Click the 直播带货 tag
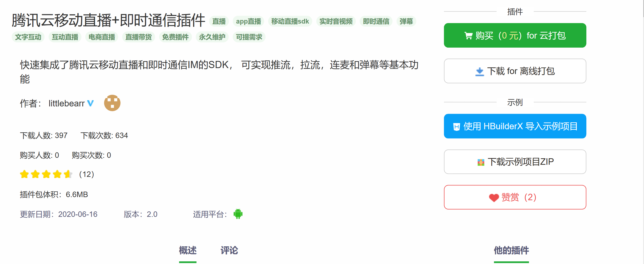Image resolution: width=644 pixels, height=264 pixels. (x=139, y=37)
